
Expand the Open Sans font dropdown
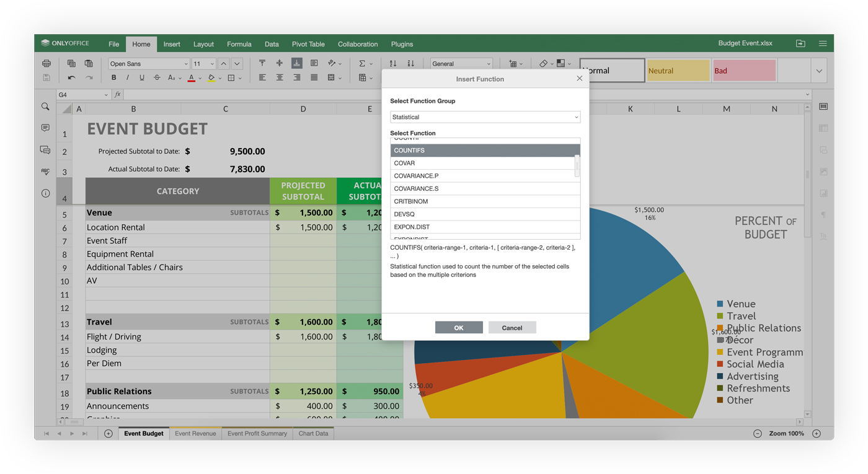point(185,64)
